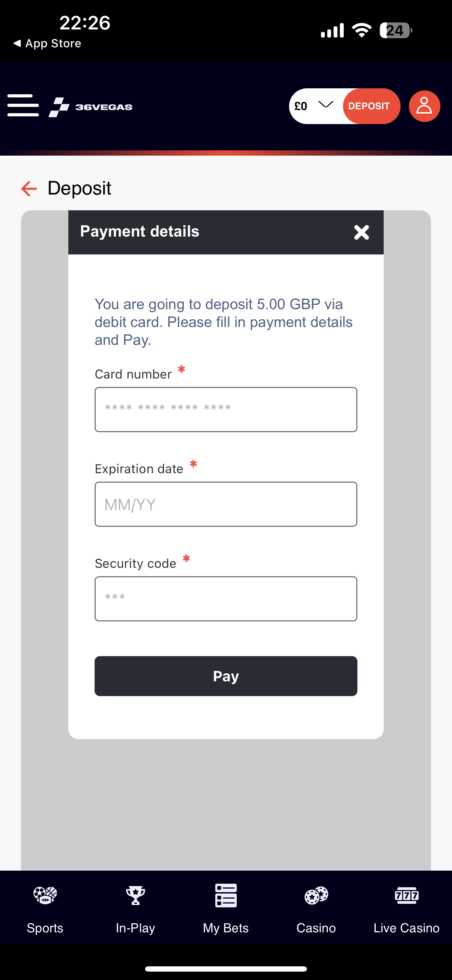Viewport: 452px width, 980px height.
Task: Return to App Store via status bar
Action: [x=48, y=43]
